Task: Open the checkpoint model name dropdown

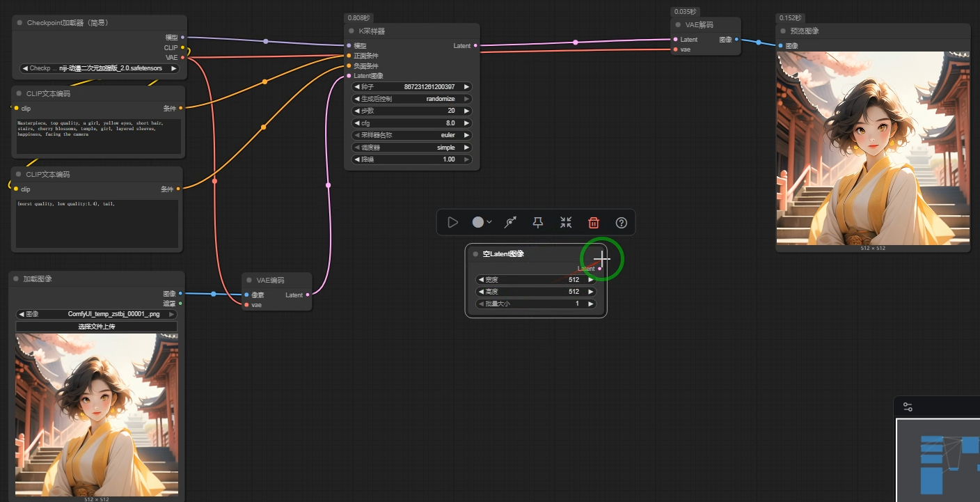Action: (100, 68)
